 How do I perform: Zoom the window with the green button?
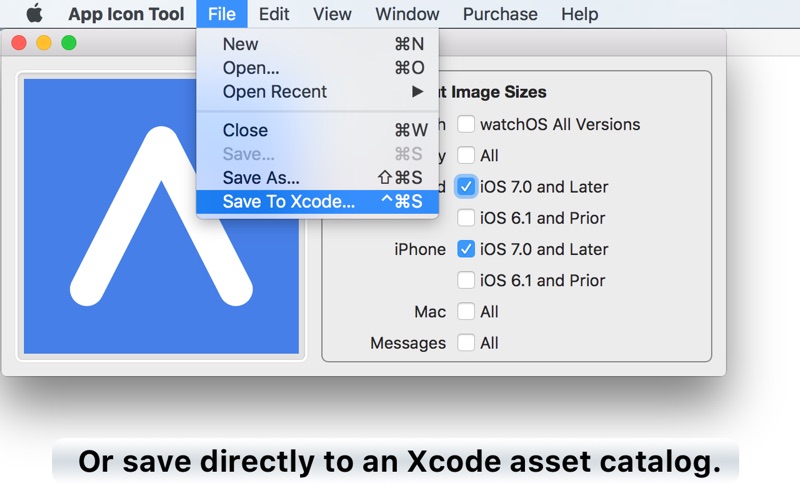(x=69, y=43)
